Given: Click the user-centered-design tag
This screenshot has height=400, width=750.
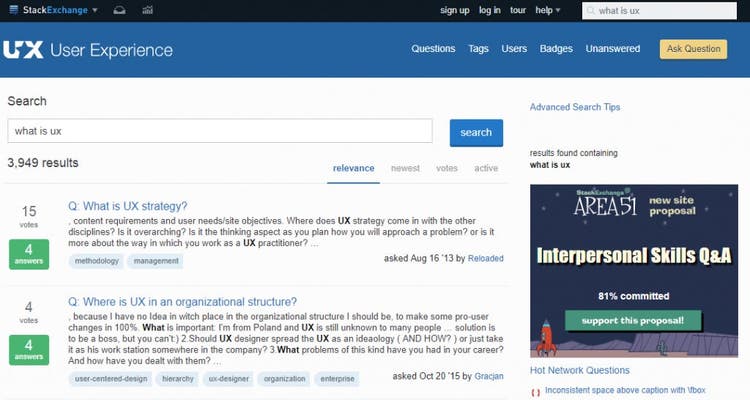Looking at the screenshot, I should coord(111,378).
